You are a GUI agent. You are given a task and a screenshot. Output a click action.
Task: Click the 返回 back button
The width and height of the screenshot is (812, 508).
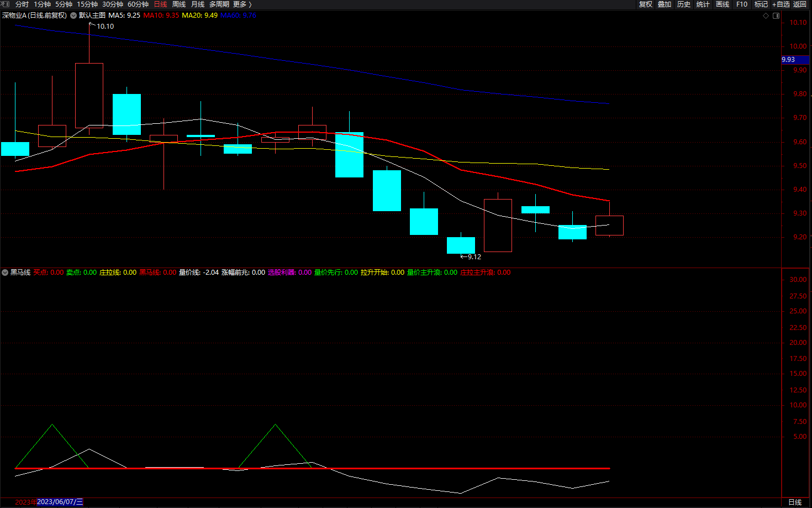tap(800, 4)
